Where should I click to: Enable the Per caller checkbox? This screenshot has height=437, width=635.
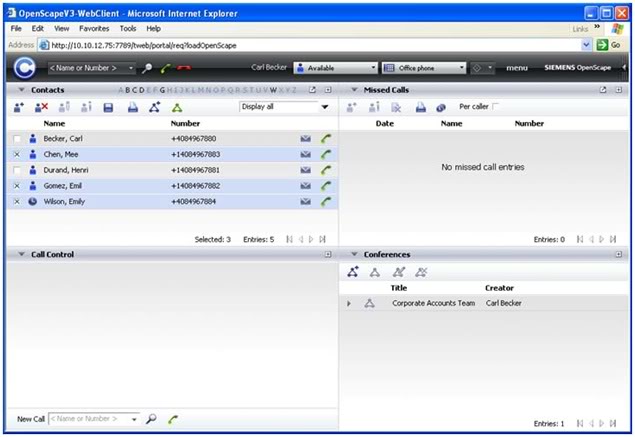[x=496, y=107]
